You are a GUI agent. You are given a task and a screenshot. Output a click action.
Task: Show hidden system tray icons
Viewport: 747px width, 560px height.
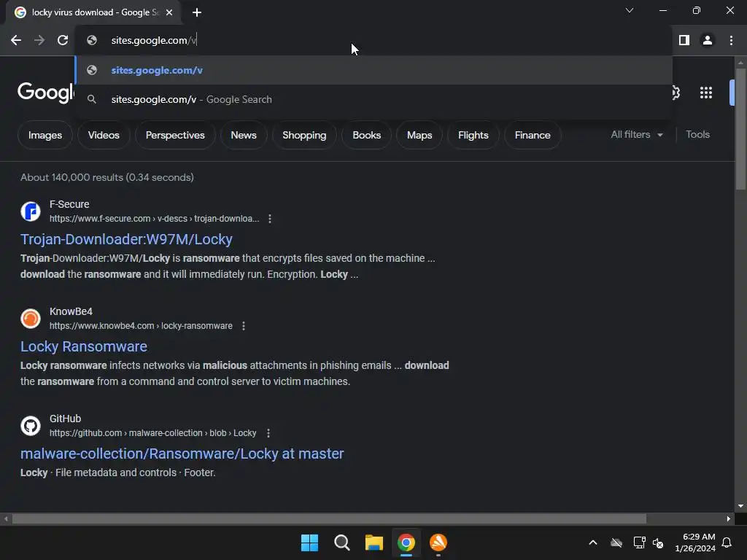click(x=593, y=542)
